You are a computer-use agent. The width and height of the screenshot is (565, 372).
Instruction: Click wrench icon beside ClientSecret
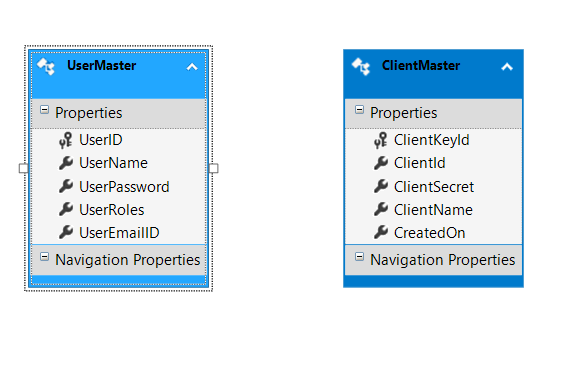pos(381,186)
